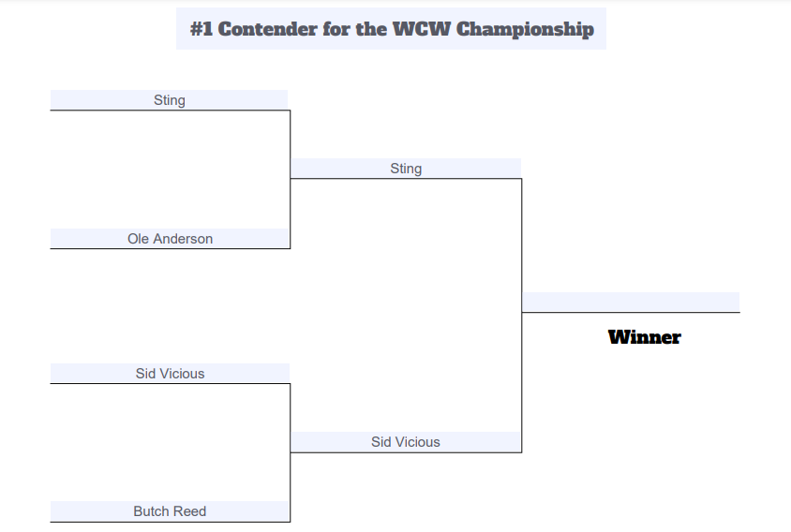Select the Ole Anderson bracket slot

pos(170,238)
